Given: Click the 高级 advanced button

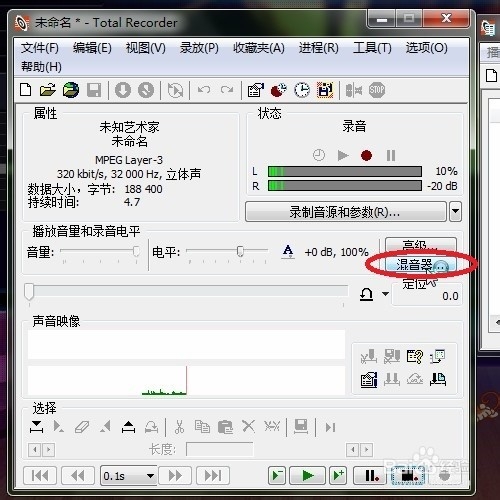Looking at the screenshot, I should (421, 245).
